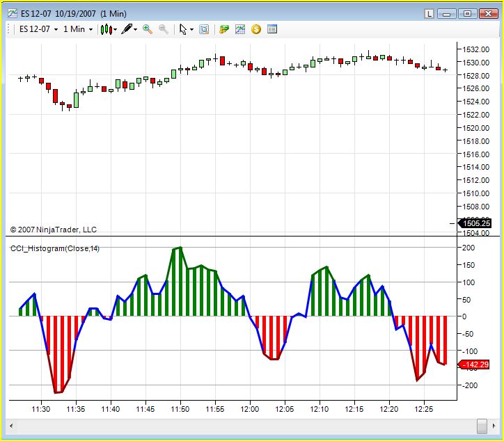Select the grayed zoom out magnifier

164,29
